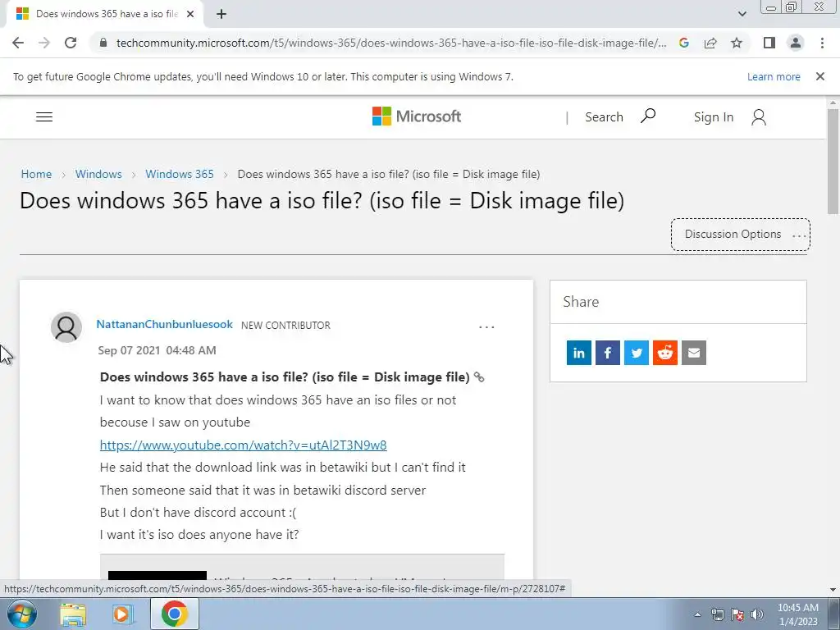Open the post's three-dot options menu
The height and width of the screenshot is (630, 840).
coord(486,326)
